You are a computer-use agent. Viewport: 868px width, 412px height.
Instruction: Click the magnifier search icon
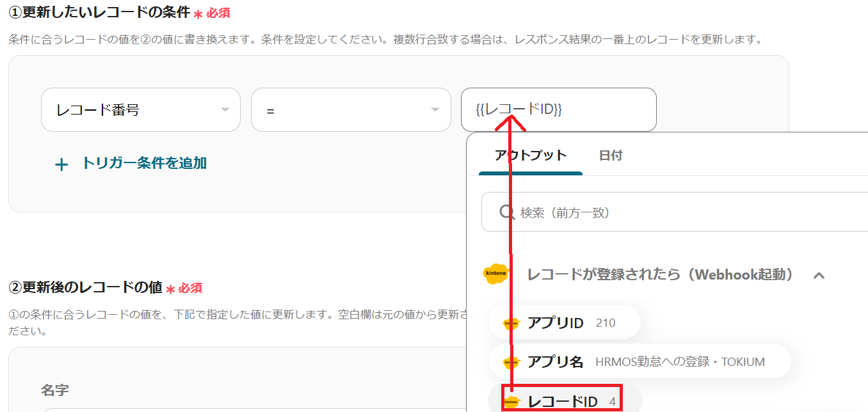507,212
